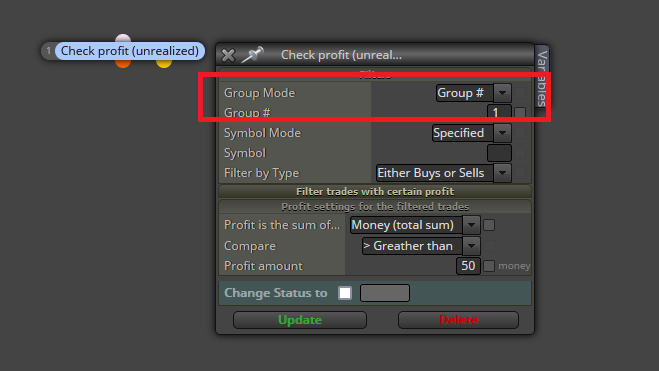Image resolution: width=659 pixels, height=371 pixels.
Task: Enable the Change Status to checkbox
Action: tap(345, 293)
